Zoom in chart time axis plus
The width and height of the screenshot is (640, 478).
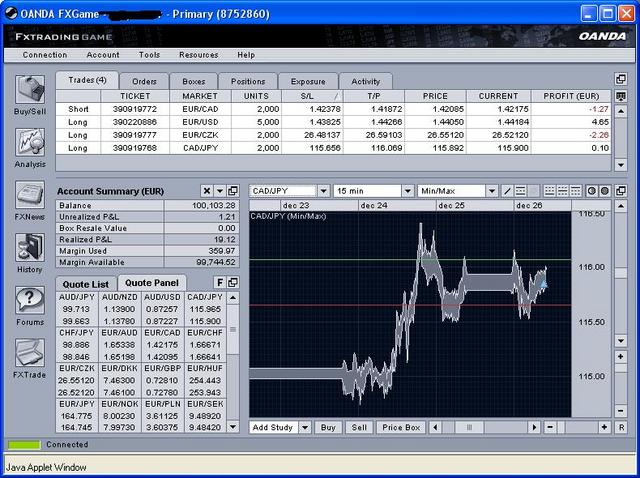click(x=604, y=427)
